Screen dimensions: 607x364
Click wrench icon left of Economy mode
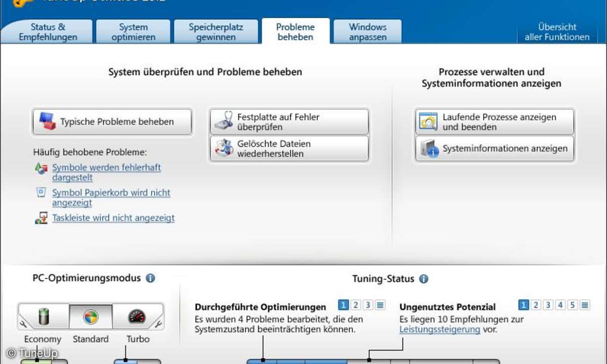pos(23,324)
